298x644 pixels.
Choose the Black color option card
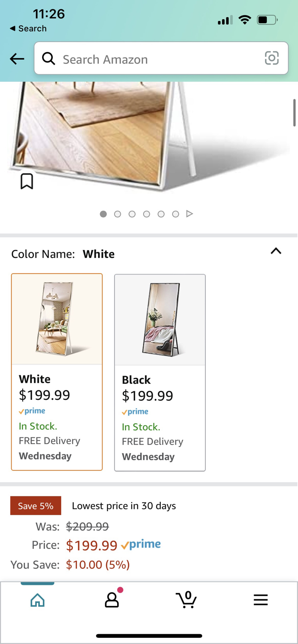coord(160,373)
